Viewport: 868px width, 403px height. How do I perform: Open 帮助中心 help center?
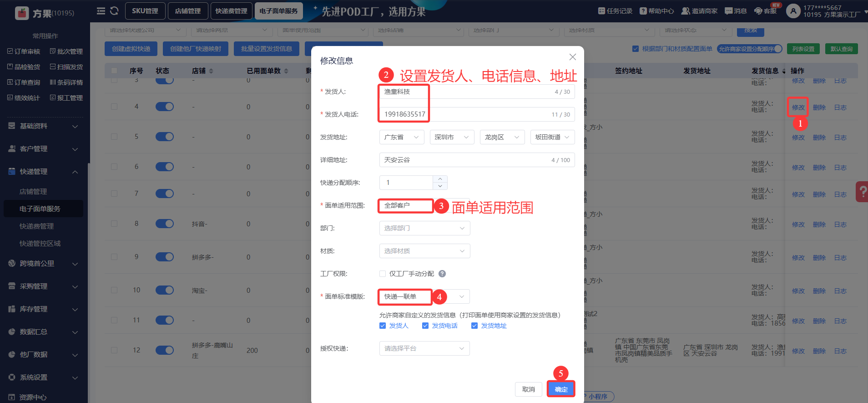657,11
